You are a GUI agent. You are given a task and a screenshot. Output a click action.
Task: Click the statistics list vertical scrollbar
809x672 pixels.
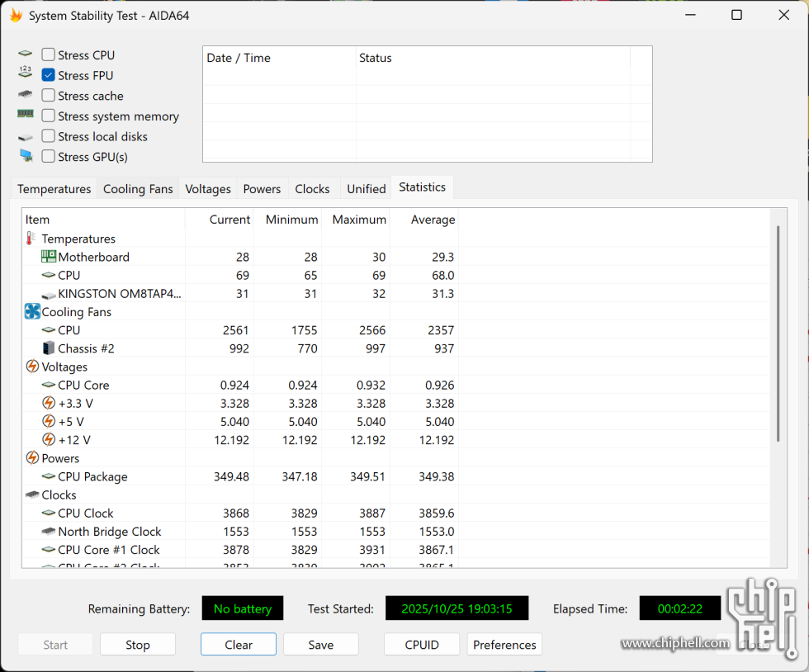click(x=778, y=330)
